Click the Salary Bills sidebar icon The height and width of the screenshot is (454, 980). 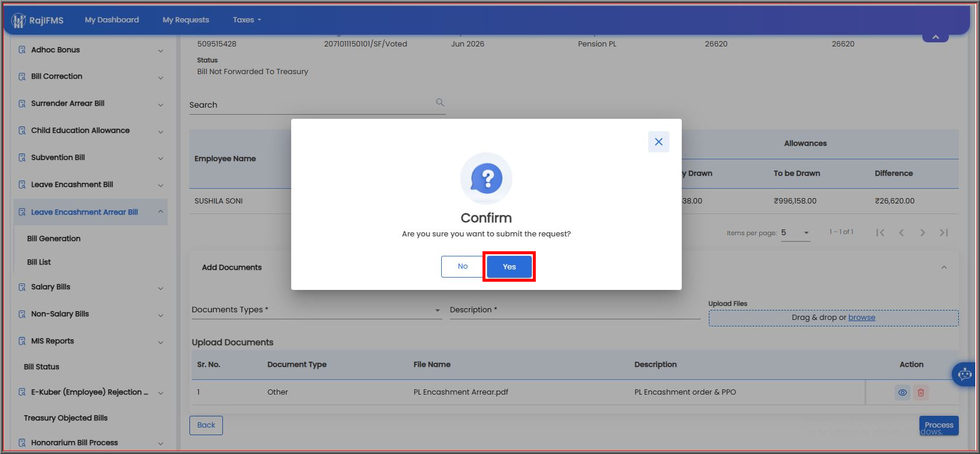(x=22, y=287)
